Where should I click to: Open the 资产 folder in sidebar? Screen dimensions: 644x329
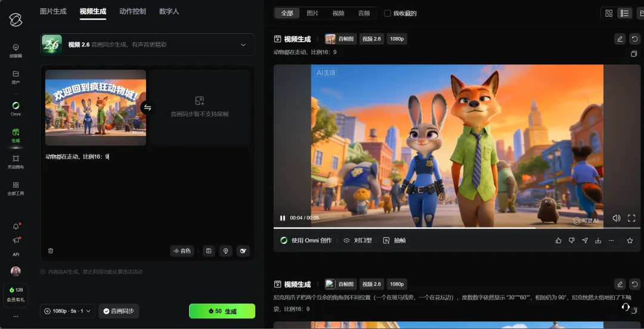click(x=16, y=77)
